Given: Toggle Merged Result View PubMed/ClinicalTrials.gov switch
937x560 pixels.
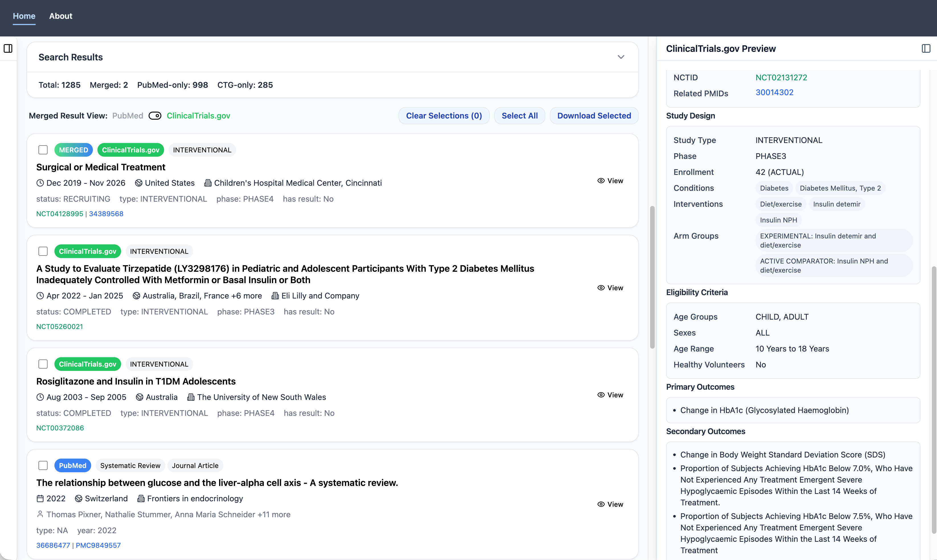Looking at the screenshot, I should point(155,116).
